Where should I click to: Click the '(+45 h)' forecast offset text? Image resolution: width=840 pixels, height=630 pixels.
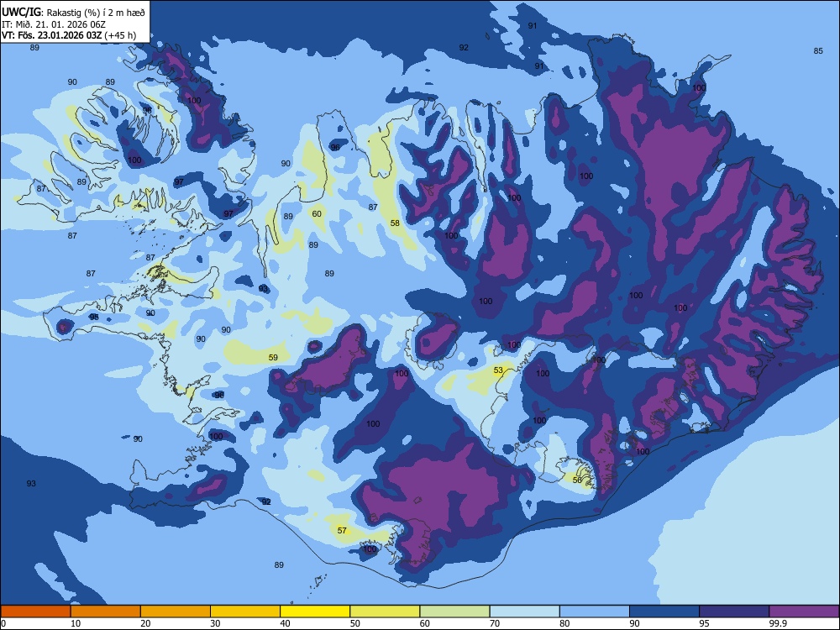pyautogui.click(x=120, y=35)
